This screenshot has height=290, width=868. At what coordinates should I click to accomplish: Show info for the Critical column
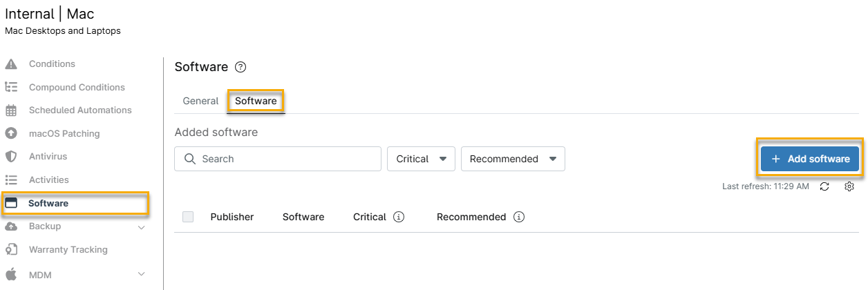(x=399, y=217)
